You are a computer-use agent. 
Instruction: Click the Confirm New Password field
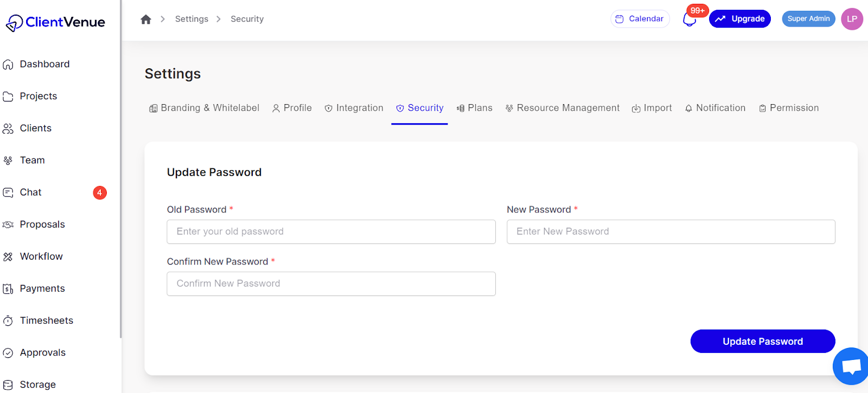click(x=331, y=284)
